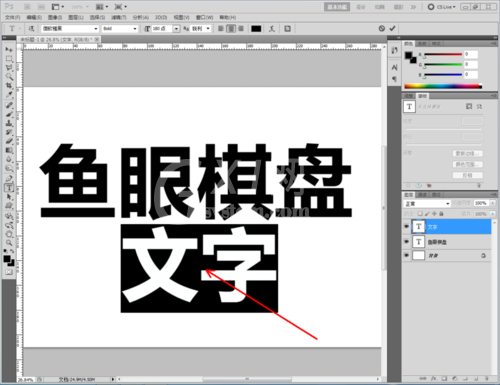Open the font size dropdown arrow
The height and width of the screenshot is (385, 500).
(x=176, y=29)
